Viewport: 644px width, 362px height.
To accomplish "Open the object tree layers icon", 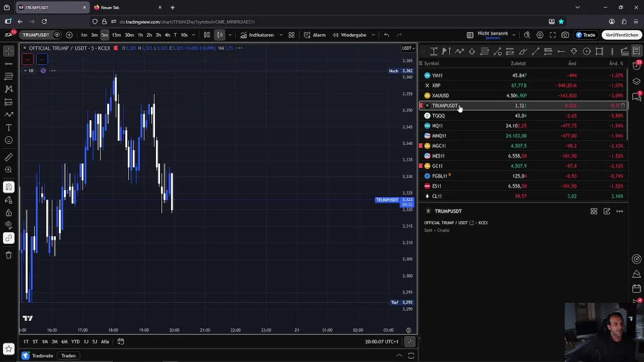I will 636,81.
